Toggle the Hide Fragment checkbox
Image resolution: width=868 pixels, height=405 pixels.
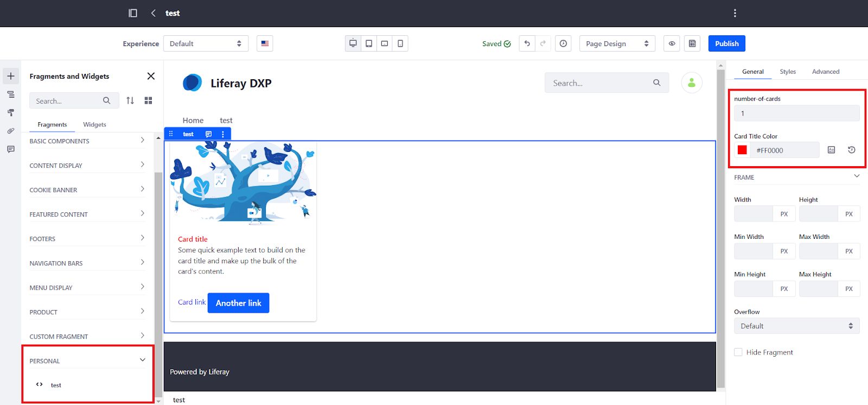tap(738, 352)
